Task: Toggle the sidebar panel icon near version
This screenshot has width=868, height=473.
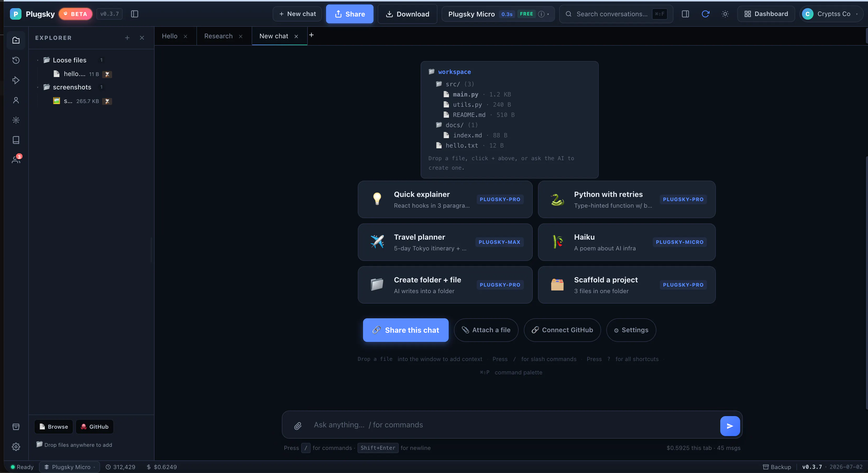Action: coord(134,14)
